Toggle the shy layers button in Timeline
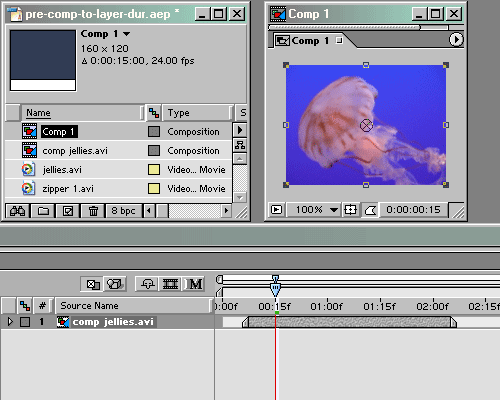Image resolution: width=500 pixels, height=400 pixels. (147, 284)
